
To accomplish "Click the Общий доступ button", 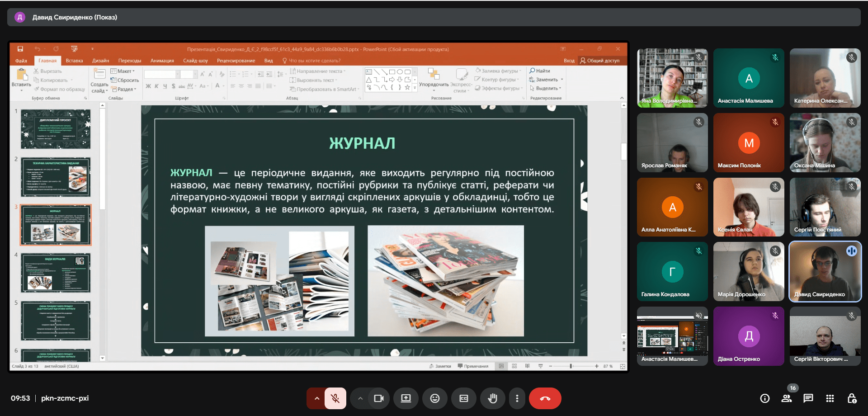I will pyautogui.click(x=600, y=61).
